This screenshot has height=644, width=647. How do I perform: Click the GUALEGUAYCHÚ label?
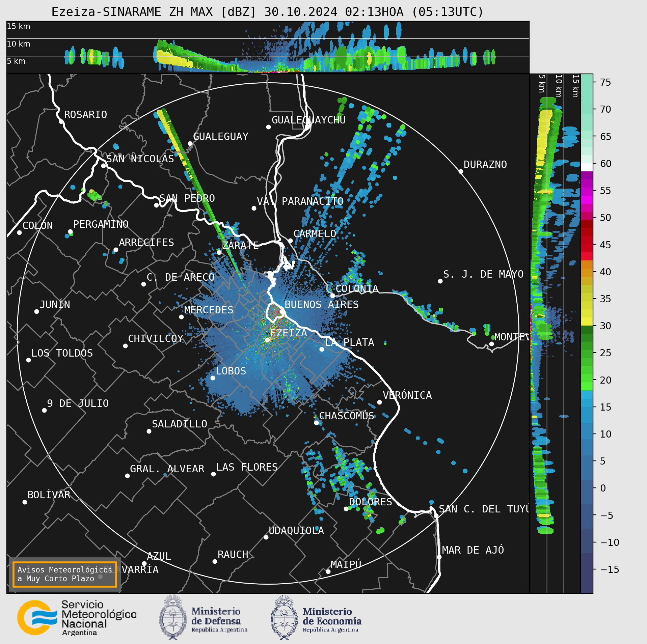tap(308, 120)
